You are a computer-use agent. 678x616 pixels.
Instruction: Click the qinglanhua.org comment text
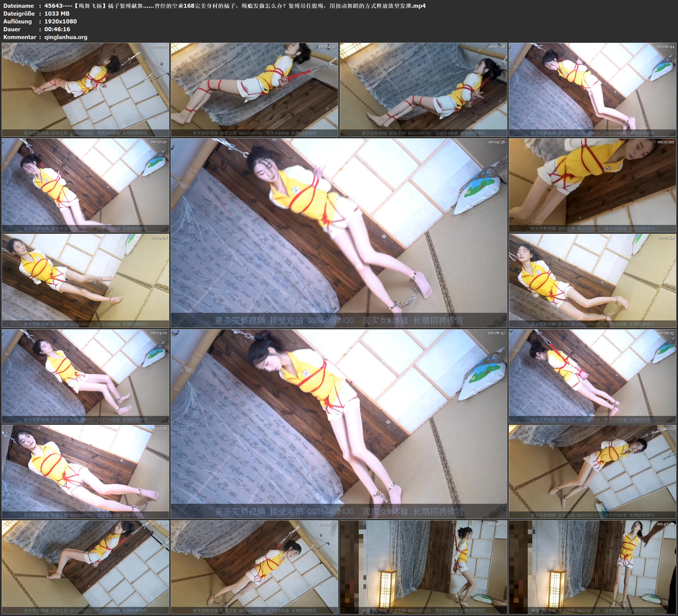66,37
